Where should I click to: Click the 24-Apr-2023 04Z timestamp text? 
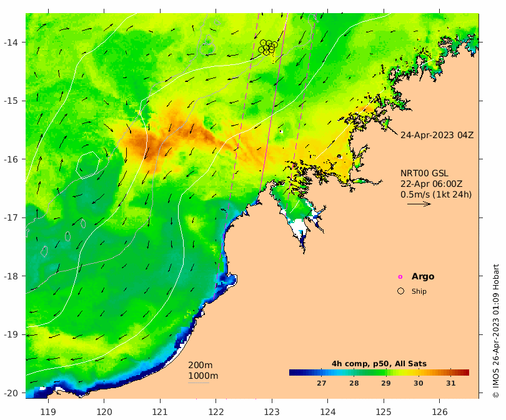coord(437,135)
